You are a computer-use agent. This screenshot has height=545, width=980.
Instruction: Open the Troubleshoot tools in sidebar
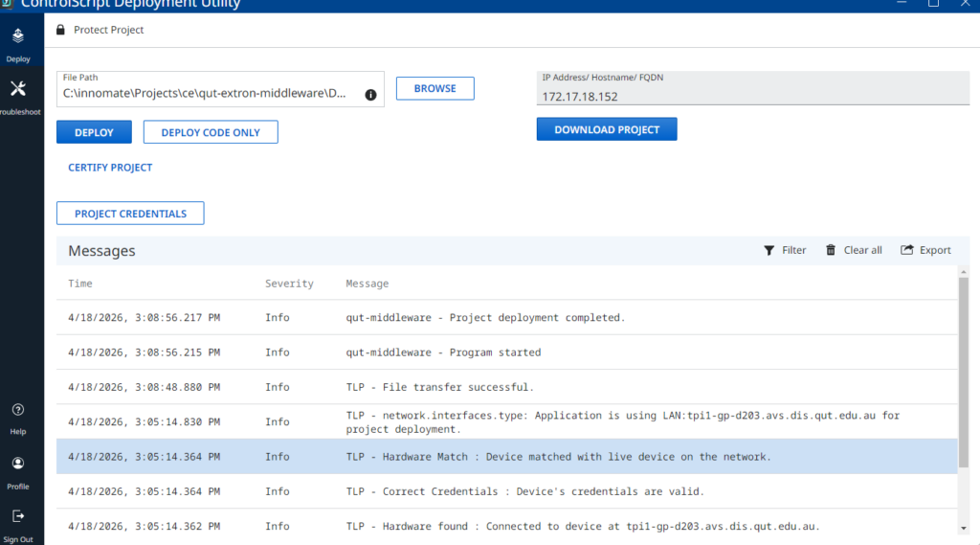pyautogui.click(x=18, y=96)
